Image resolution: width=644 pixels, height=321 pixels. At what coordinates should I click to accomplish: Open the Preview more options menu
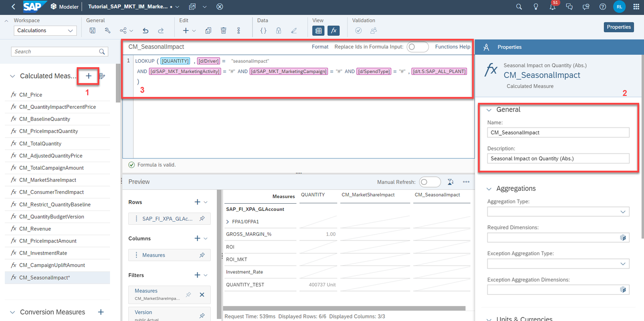coord(466,182)
